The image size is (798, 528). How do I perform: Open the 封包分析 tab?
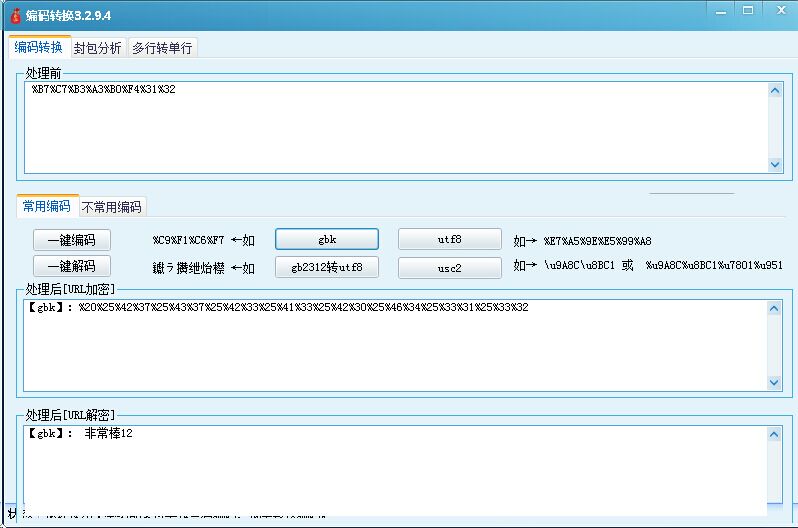(98, 48)
